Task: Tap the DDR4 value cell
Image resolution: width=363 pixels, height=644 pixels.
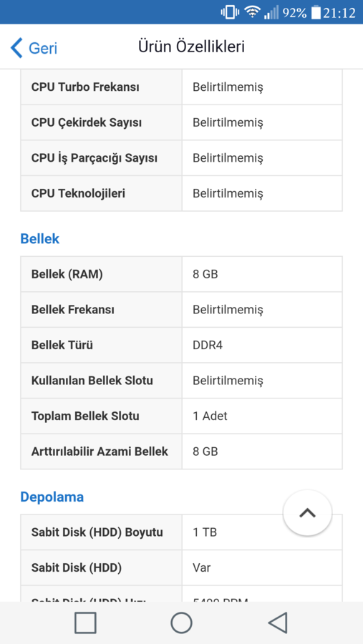Action: 262,345
